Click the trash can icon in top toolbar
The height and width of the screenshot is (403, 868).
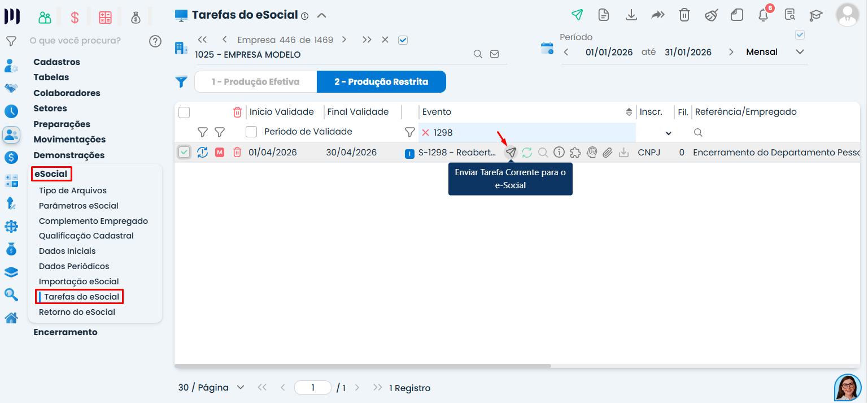684,15
